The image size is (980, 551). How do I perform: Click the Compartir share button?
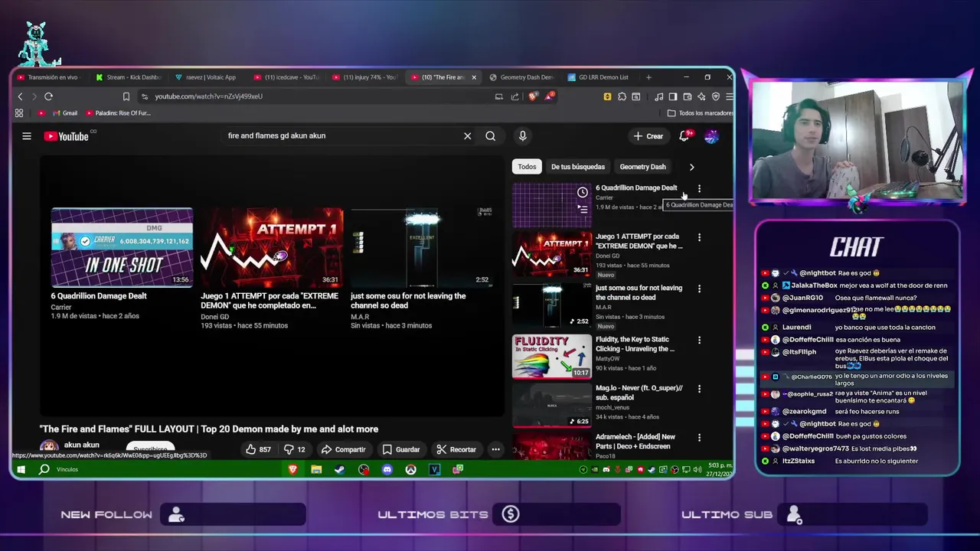click(343, 449)
